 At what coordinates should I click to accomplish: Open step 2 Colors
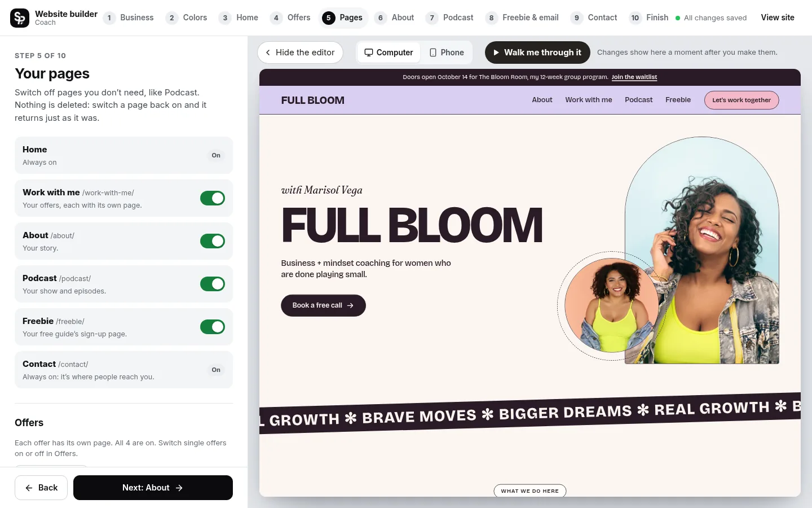coord(187,17)
